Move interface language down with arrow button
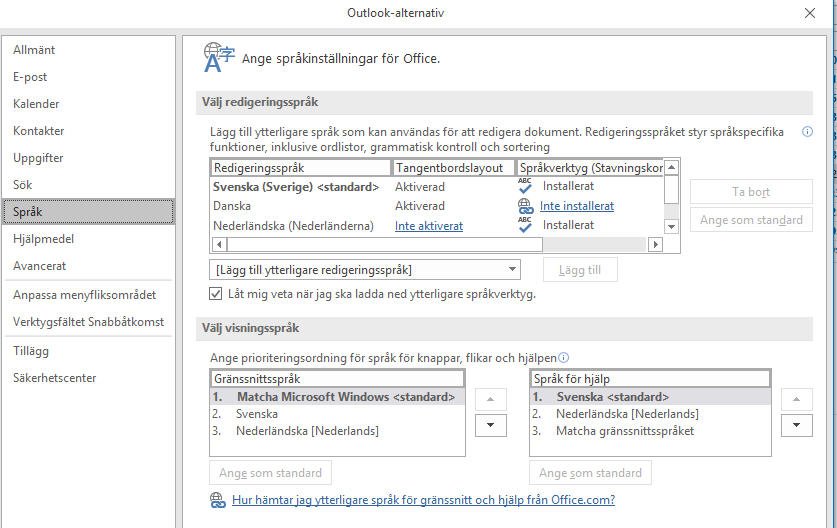The image size is (837, 528). pyautogui.click(x=491, y=425)
